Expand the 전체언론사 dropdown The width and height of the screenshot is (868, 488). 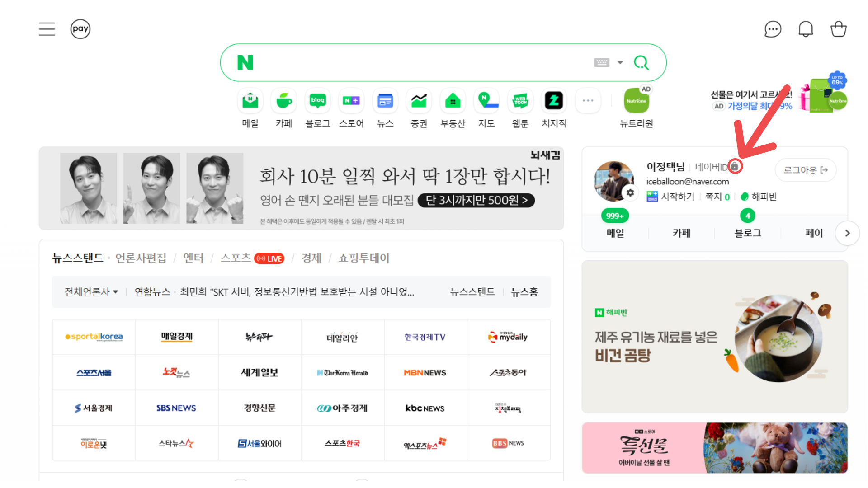click(x=91, y=292)
